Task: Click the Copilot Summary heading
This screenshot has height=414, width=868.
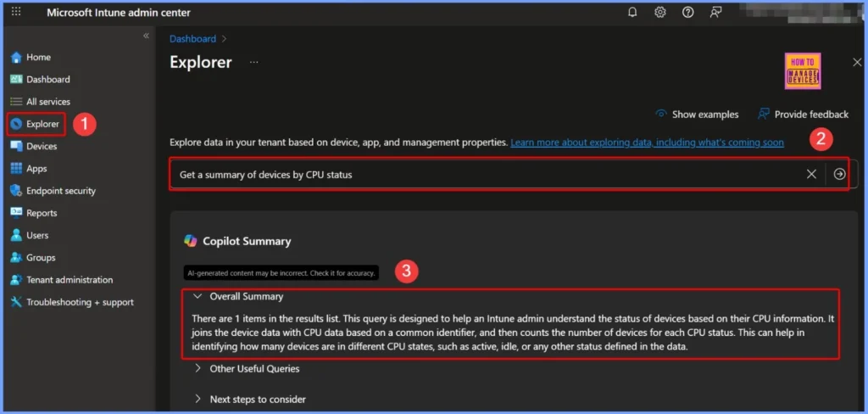Action: (x=247, y=241)
